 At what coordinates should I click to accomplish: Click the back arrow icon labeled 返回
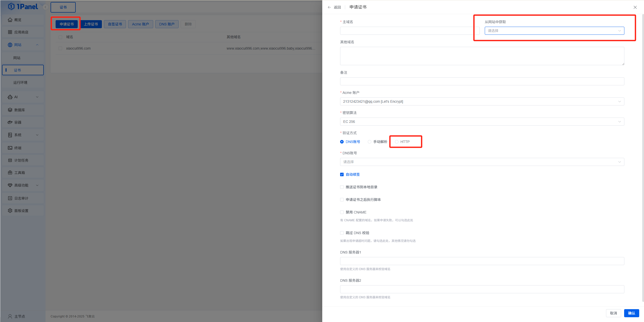click(x=329, y=7)
